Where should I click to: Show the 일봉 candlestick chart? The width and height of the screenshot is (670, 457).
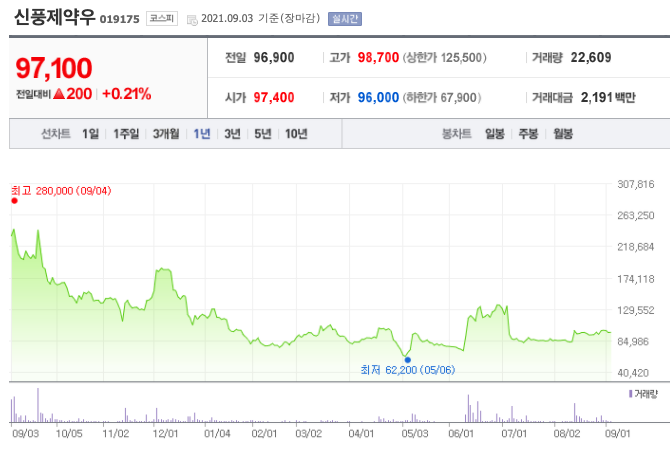point(495,134)
